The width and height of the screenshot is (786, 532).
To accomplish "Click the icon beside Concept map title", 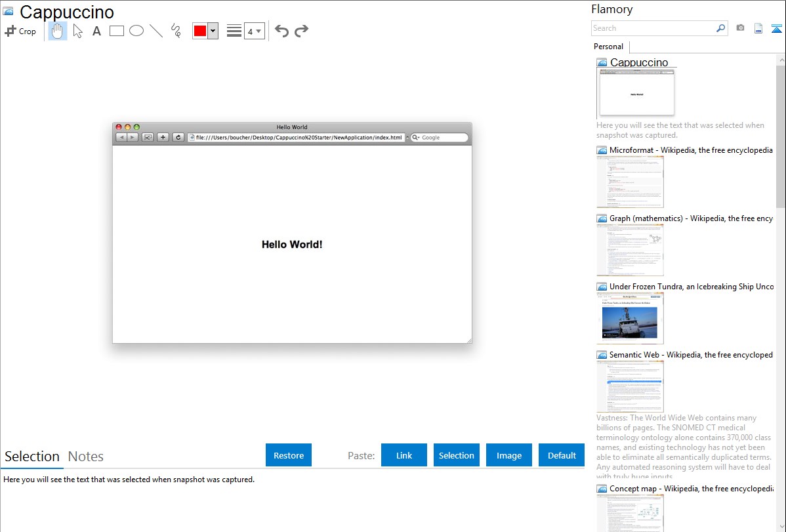I will coord(602,488).
